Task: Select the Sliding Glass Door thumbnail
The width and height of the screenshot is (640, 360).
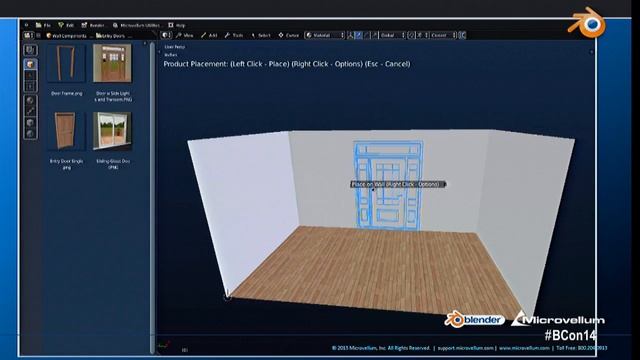Action: (x=112, y=131)
